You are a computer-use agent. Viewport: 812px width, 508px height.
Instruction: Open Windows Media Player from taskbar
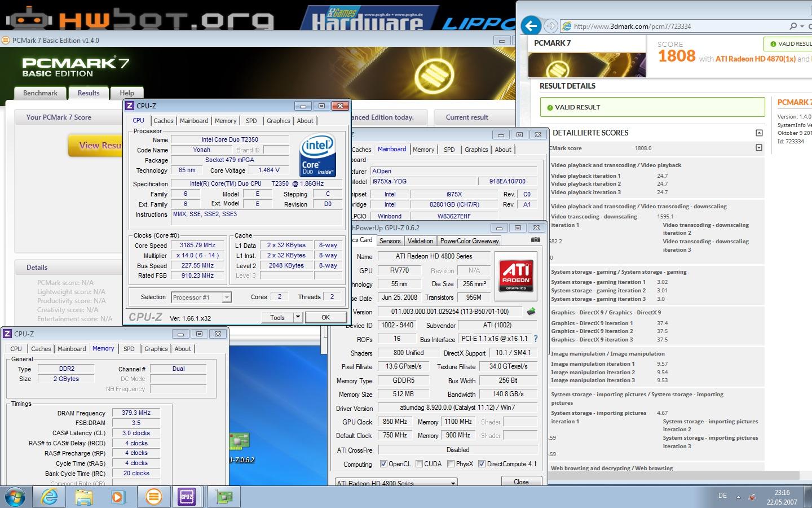[118, 497]
